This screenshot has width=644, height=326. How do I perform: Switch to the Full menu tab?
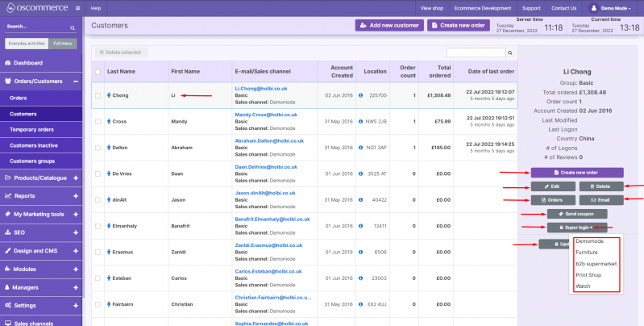coord(63,44)
